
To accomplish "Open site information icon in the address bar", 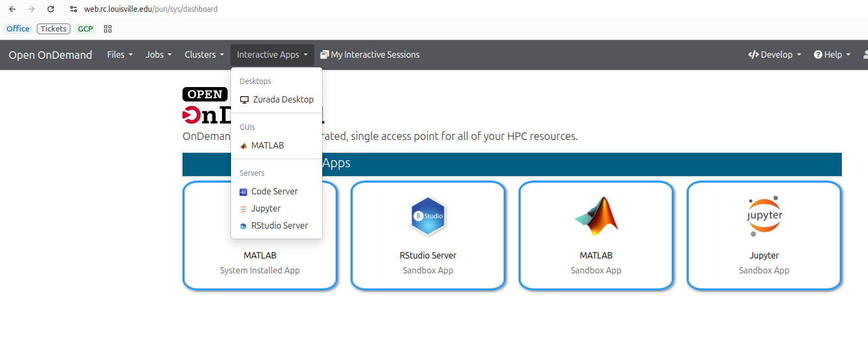I will [74, 9].
